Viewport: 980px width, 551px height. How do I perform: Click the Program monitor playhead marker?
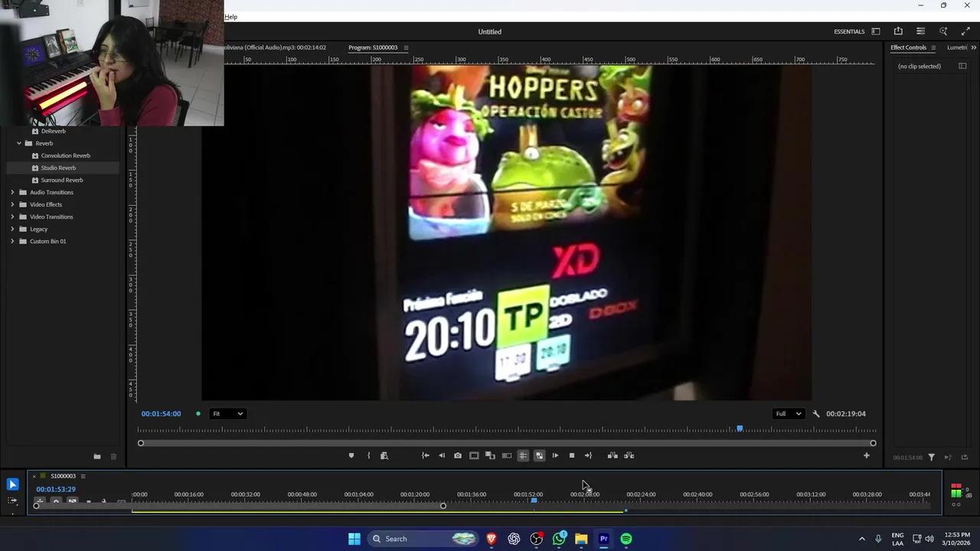(740, 429)
